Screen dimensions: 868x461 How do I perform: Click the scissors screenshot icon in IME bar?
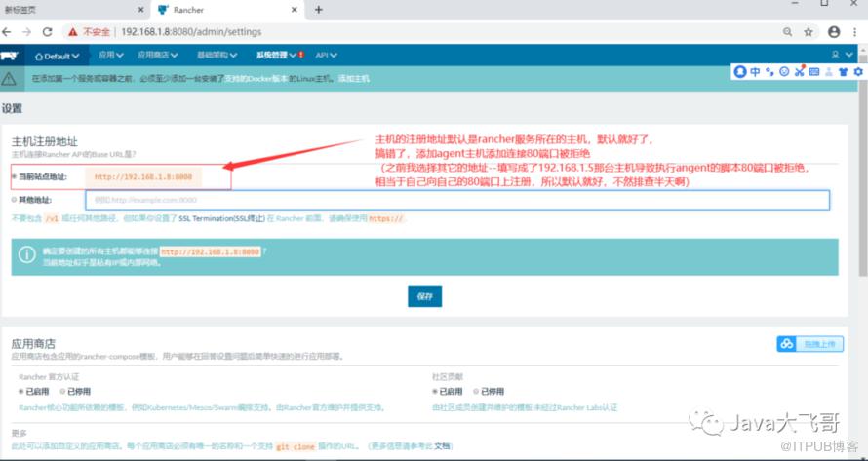[x=800, y=71]
